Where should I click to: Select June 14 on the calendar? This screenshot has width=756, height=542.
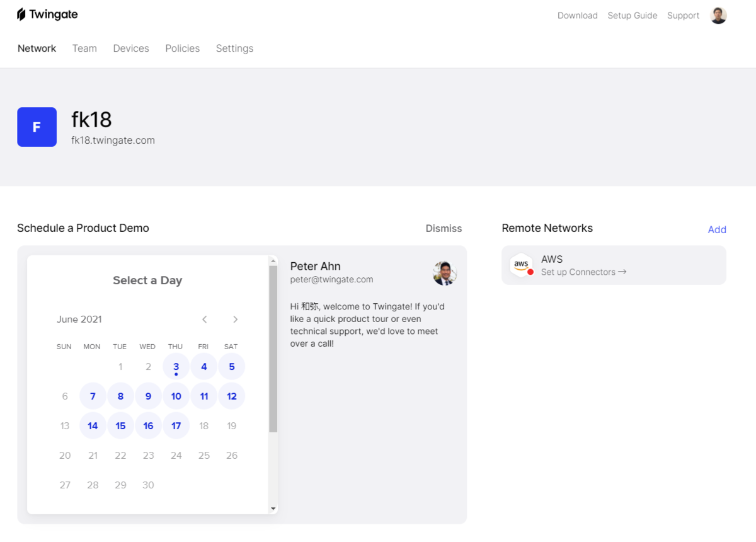click(x=93, y=426)
